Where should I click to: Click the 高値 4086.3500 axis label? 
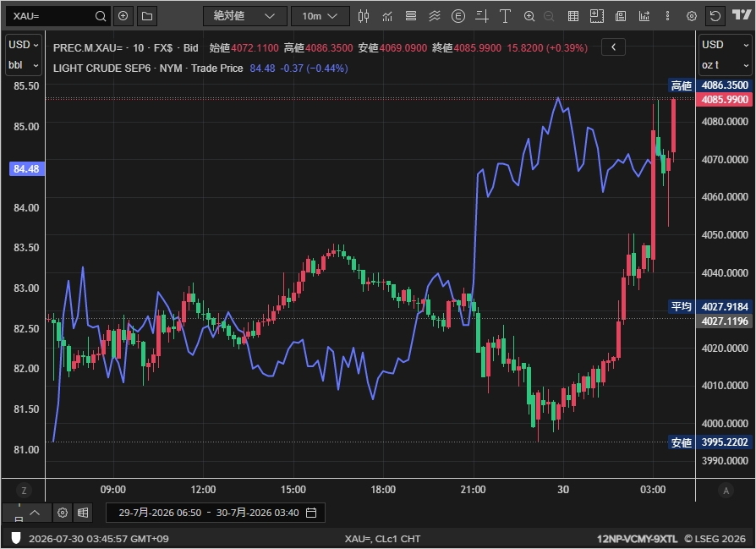pos(710,85)
